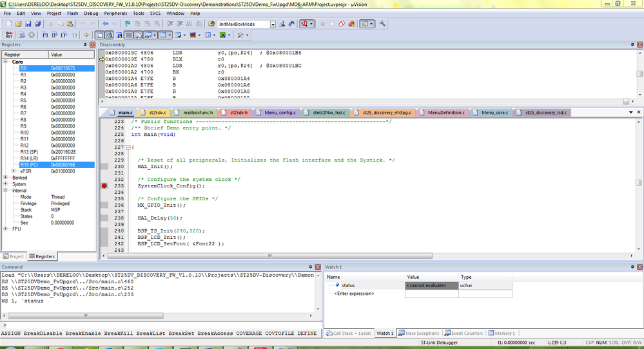The height and width of the screenshot is (349, 644).
Task: Click the Run icon in debug toolbar
Action: (x=22, y=35)
